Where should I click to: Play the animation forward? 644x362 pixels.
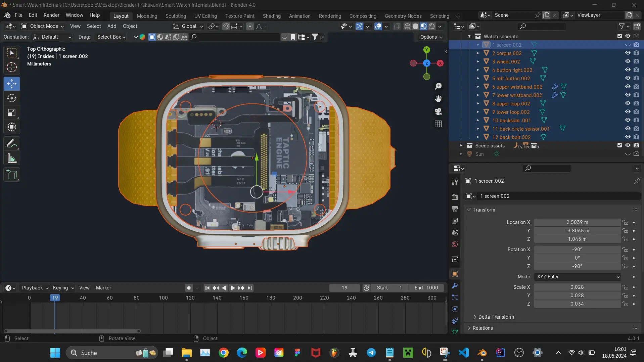232,288
